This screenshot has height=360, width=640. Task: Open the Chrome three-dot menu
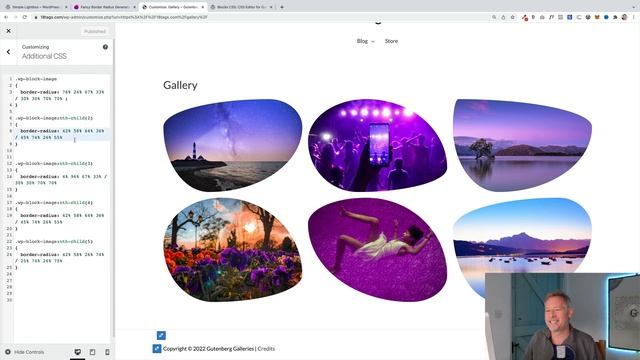pos(634,17)
